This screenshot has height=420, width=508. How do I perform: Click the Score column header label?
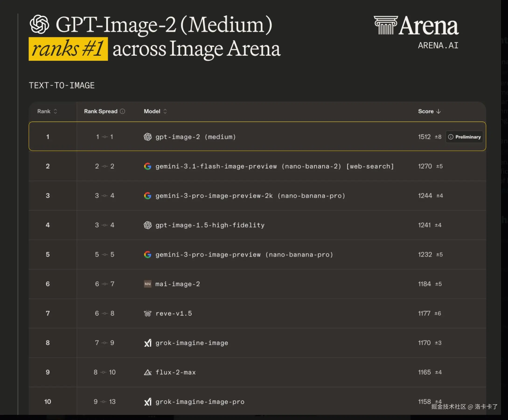(426, 111)
